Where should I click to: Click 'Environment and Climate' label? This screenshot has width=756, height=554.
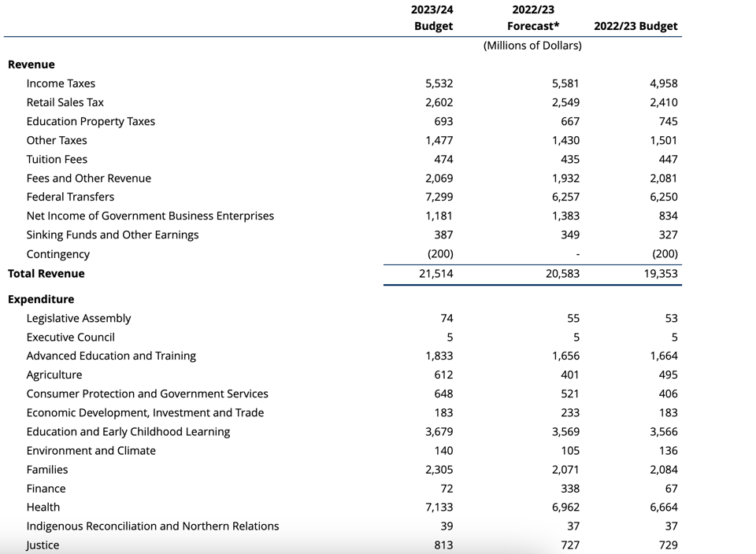coord(91,450)
